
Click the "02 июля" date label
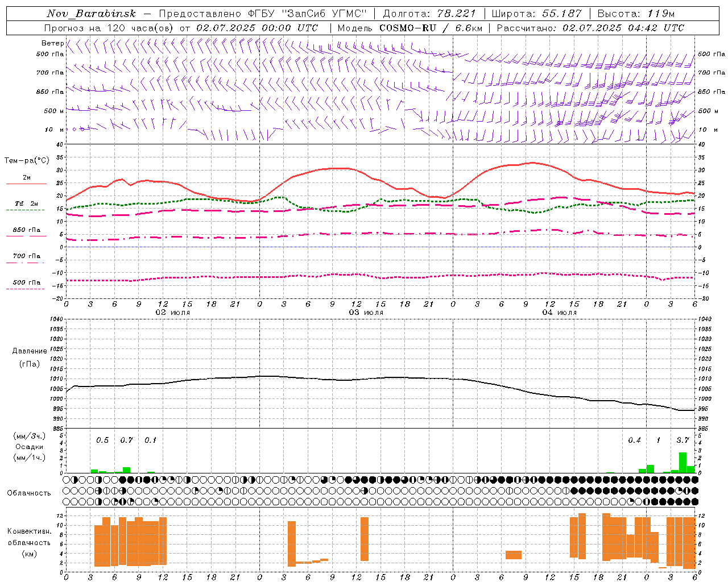[173, 313]
